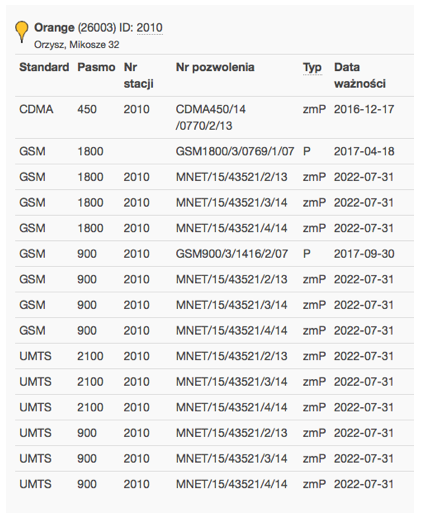Open station ID 2010 link
Image resolution: width=423 pixels, height=523 pixels.
pos(149,27)
